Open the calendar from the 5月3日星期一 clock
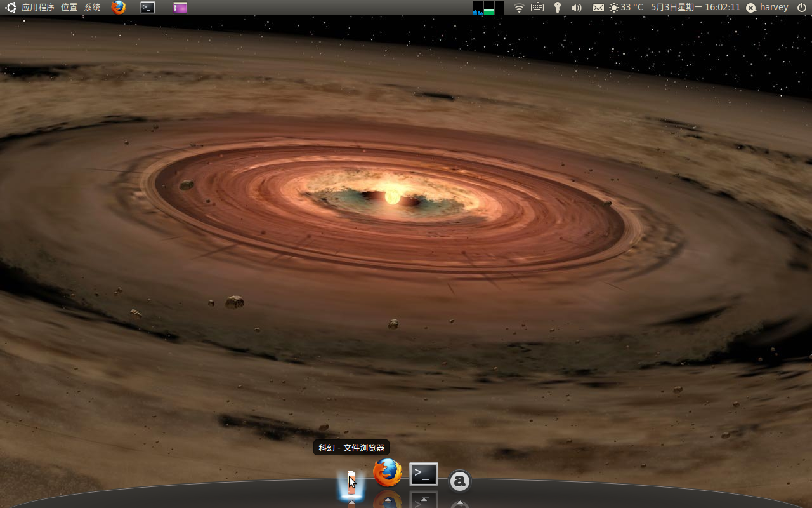Viewport: 812px width, 508px height. 695,8
